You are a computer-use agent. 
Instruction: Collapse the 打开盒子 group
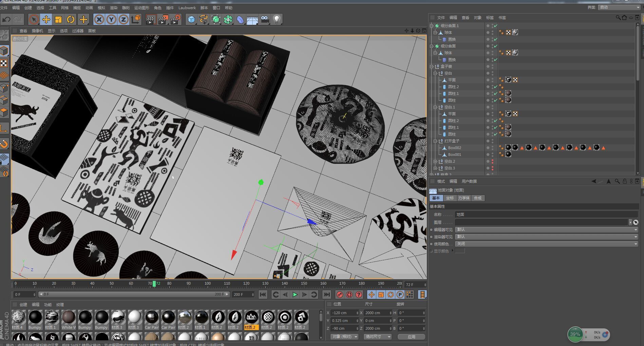pyautogui.click(x=435, y=141)
